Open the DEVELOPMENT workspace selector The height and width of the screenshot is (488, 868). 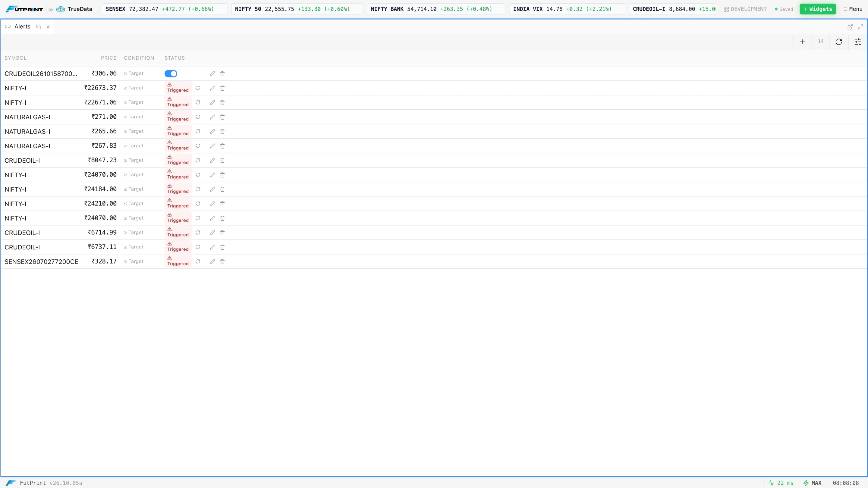coord(745,9)
